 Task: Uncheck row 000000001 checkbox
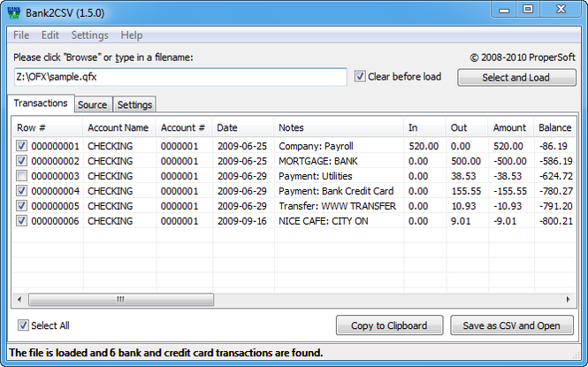pos(21,146)
